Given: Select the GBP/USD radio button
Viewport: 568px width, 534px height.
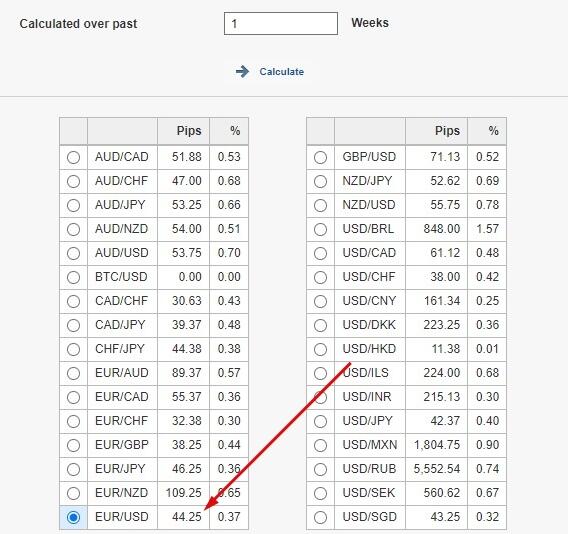Looking at the screenshot, I should coord(320,158).
